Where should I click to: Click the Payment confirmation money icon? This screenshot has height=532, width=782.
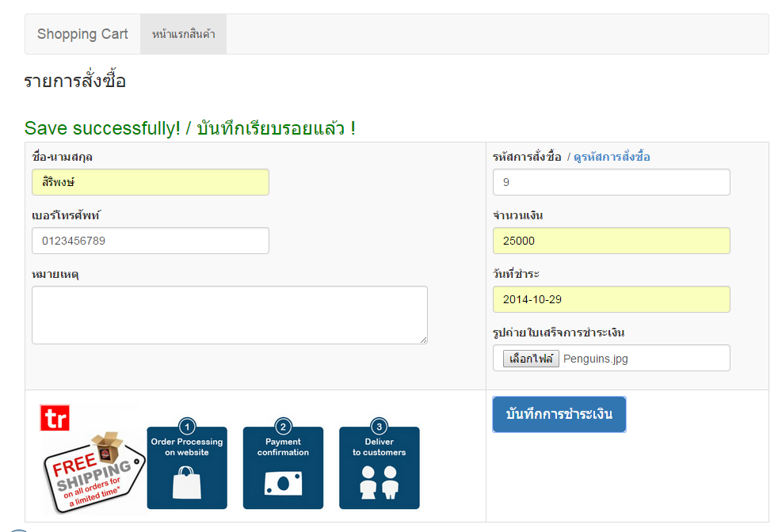283,483
